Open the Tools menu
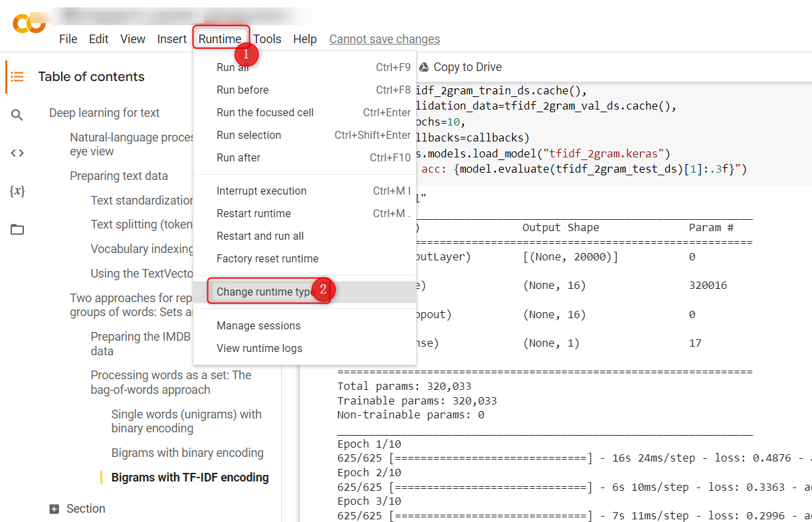The width and height of the screenshot is (812, 522). [267, 39]
